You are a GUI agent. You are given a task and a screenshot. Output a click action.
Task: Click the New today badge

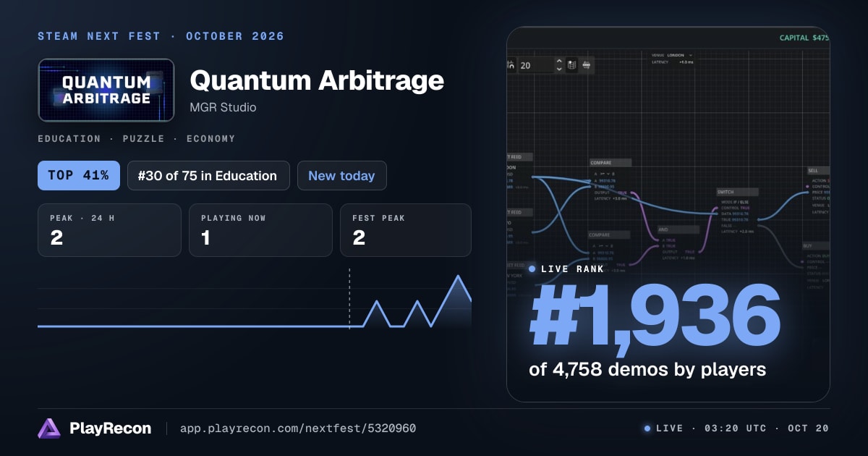(341, 175)
